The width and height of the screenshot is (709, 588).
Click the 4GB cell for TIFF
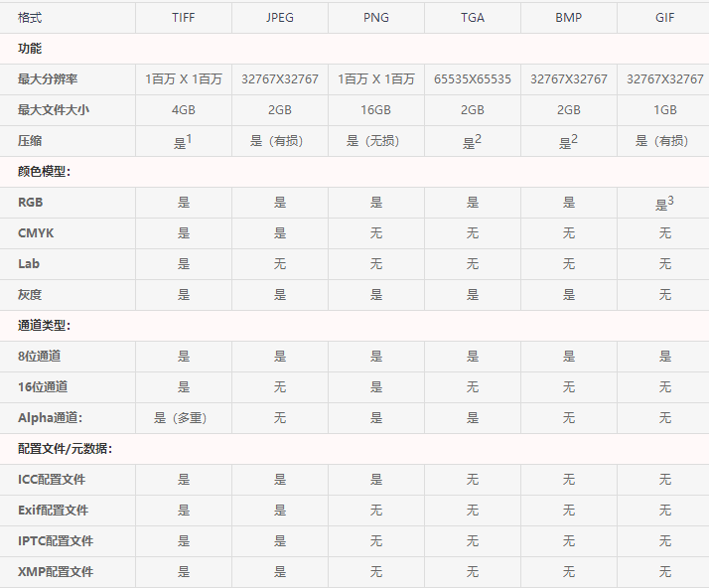pos(183,110)
